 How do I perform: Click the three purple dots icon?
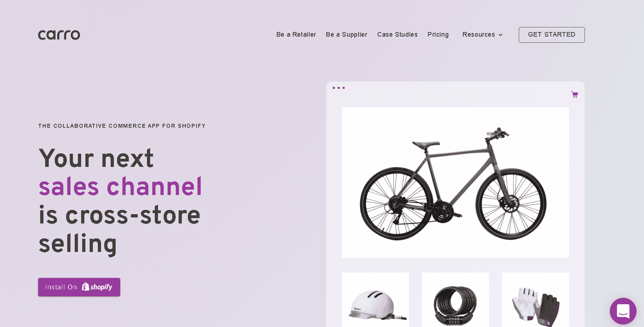tap(339, 88)
